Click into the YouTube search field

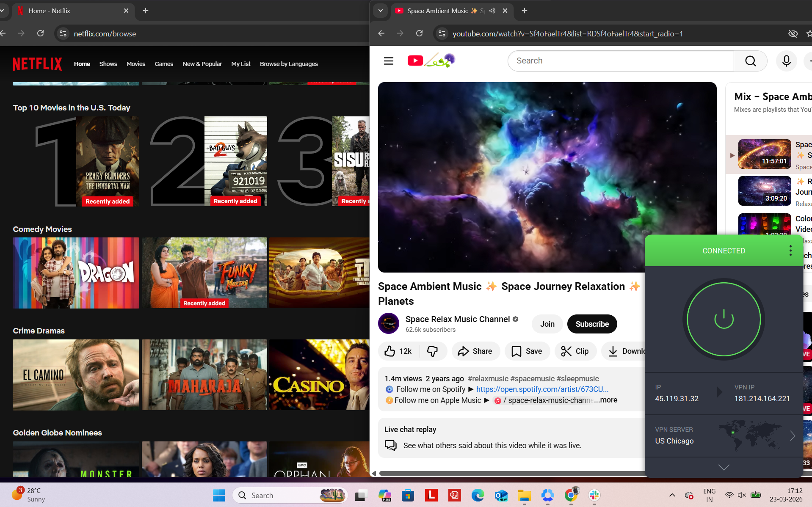[x=620, y=61]
